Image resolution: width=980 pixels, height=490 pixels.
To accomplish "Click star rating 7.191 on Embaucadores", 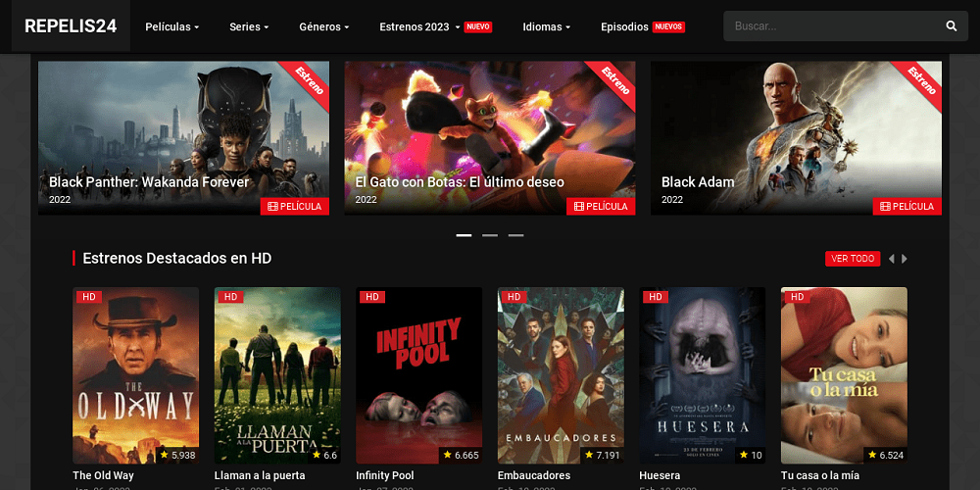I will 603,455.
